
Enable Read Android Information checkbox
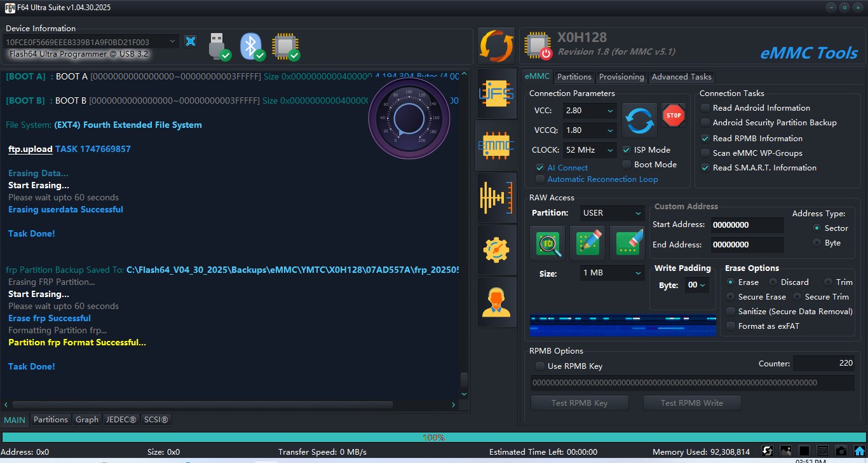[x=705, y=108]
